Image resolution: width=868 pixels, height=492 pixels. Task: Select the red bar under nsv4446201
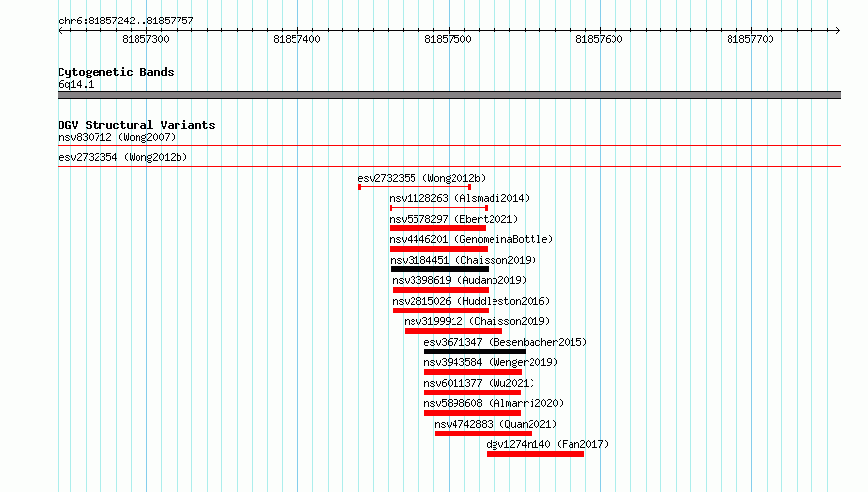coord(439,249)
